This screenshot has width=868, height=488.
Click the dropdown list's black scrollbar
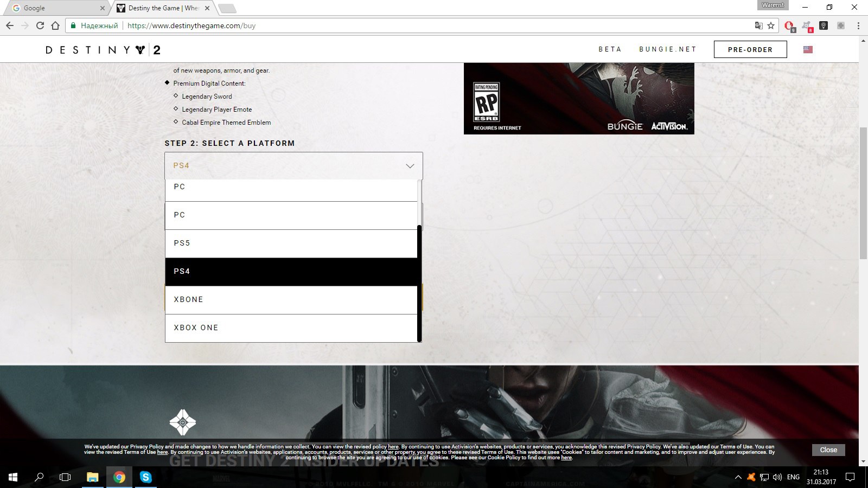coord(419,284)
